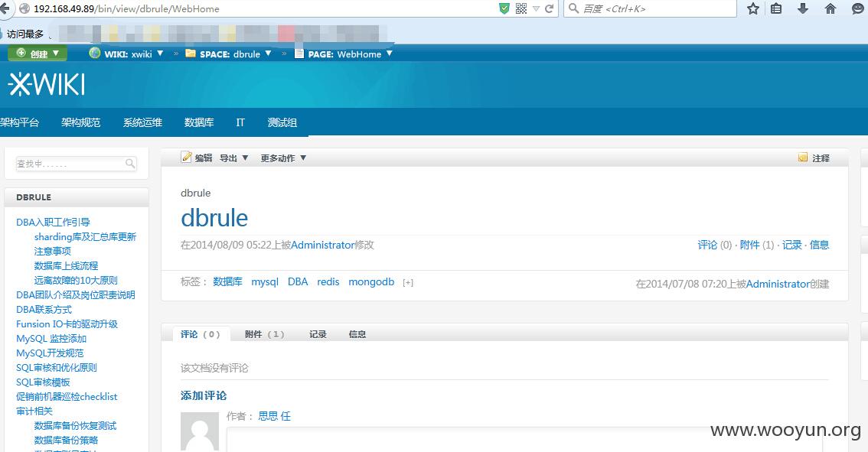Image resolution: width=868 pixels, height=452 pixels.
Task: Open the bookmarks list icon
Action: pyautogui.click(x=776, y=8)
